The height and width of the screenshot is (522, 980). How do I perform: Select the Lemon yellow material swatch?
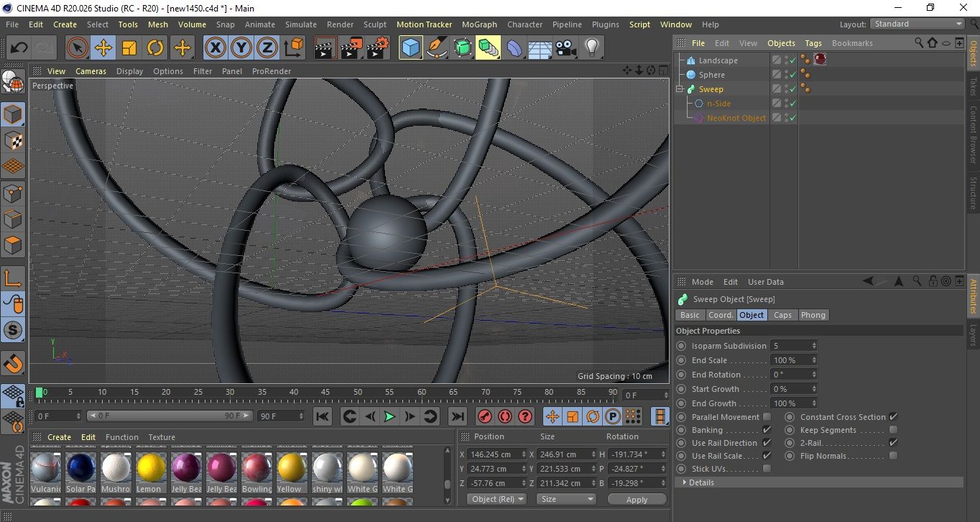(x=152, y=467)
